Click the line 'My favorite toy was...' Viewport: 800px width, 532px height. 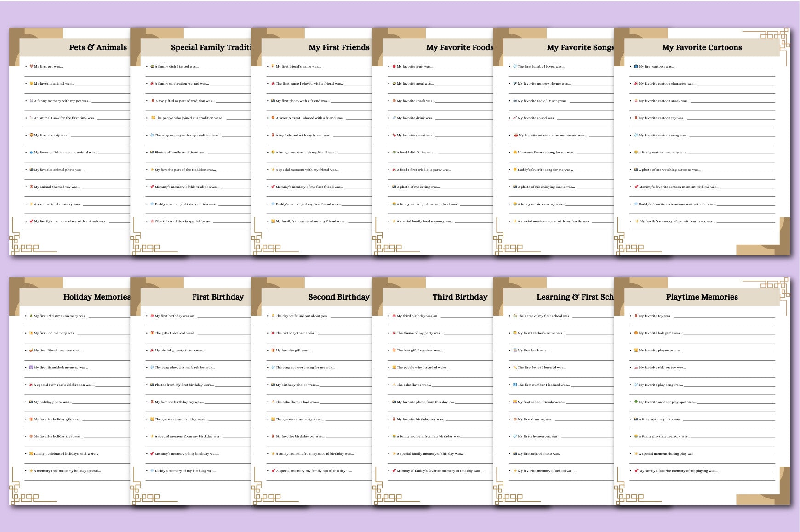click(656, 316)
